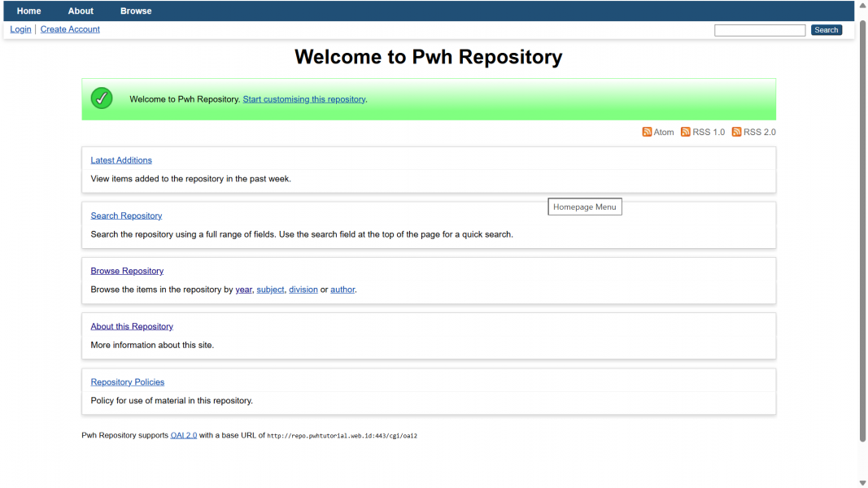Viewport: 868px width, 488px height.
Task: Click the RSS 2.0 feed icon
Action: click(x=736, y=132)
